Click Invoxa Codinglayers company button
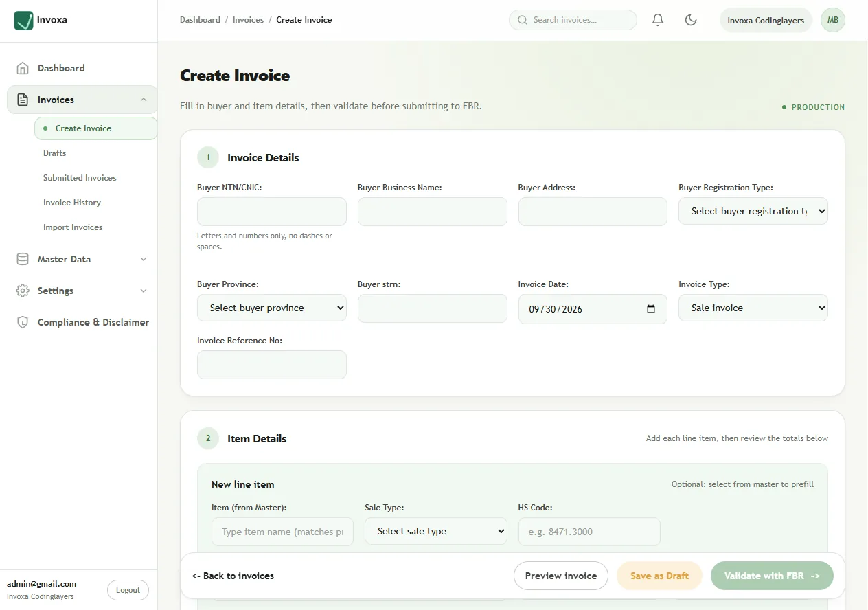 766,20
